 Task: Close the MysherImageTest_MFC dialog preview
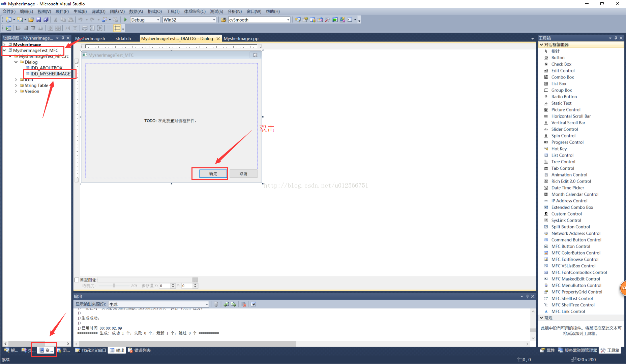click(255, 55)
